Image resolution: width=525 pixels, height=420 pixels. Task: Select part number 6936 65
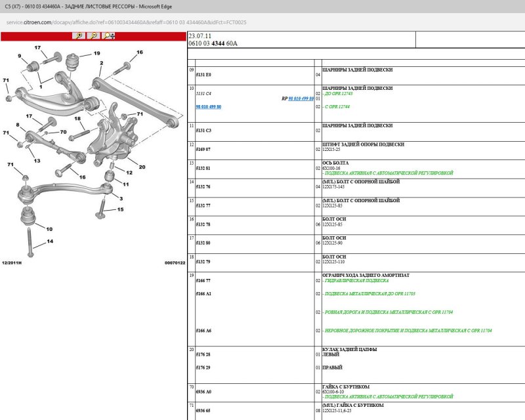203,410
